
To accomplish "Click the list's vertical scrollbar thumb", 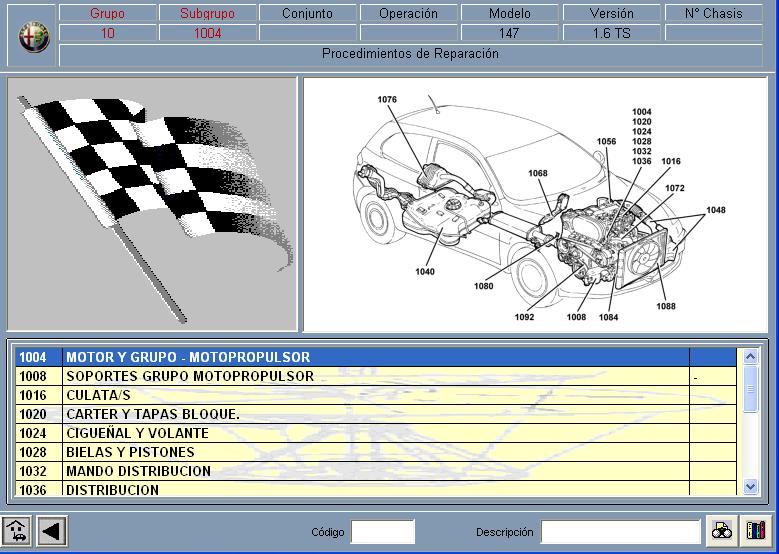I will [751, 387].
